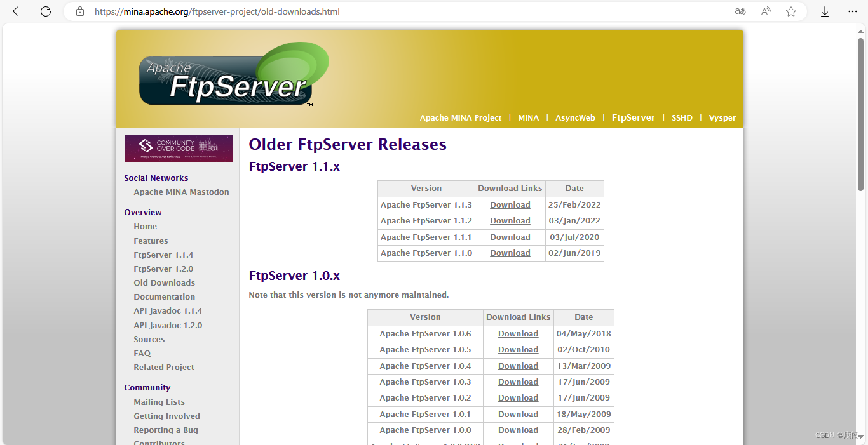This screenshot has width=868, height=445.
Task: Download Apache FtpServer 1.0.1
Action: coord(518,414)
